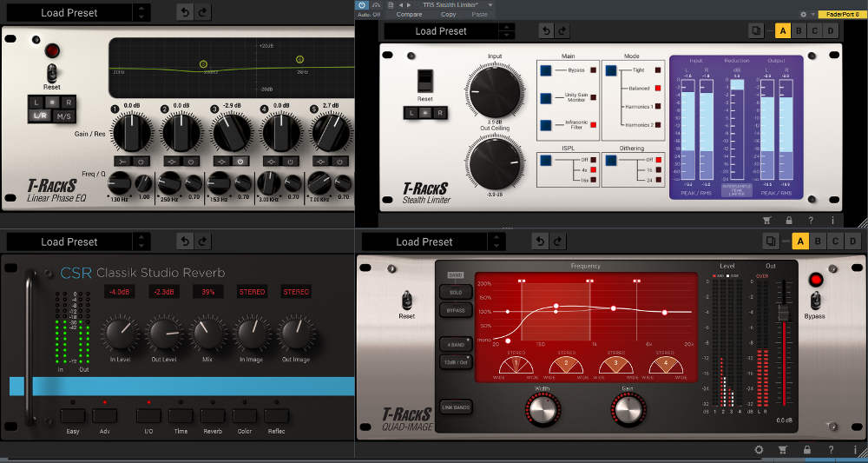Switch Quad-Image to snapshot D
The image size is (868, 463).
(x=852, y=241)
